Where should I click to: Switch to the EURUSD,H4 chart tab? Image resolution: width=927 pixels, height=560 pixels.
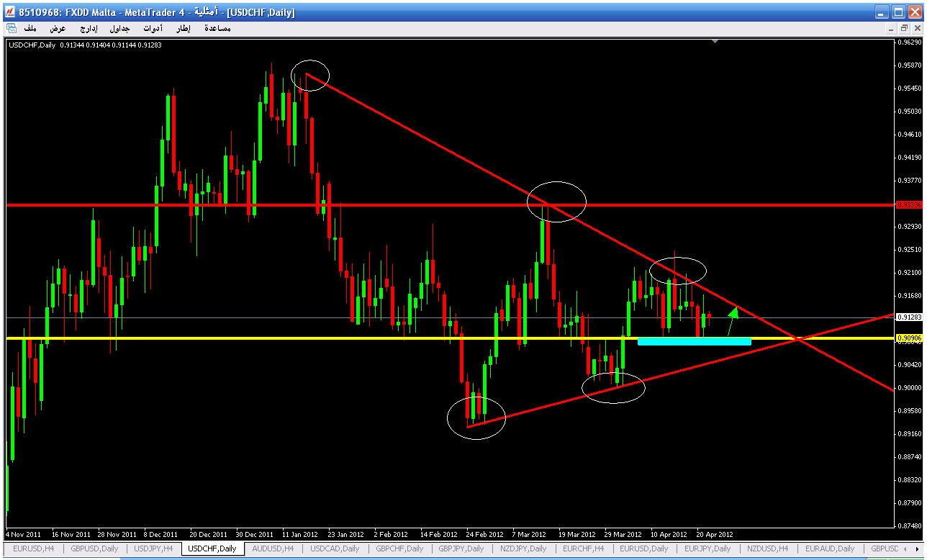tap(34, 548)
